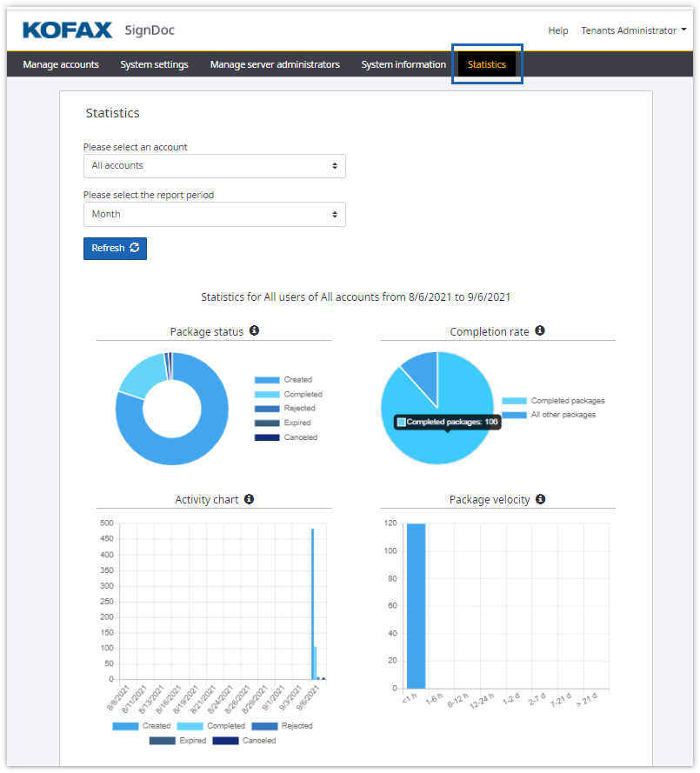This screenshot has height=773, width=700.
Task: Toggle Created legend in Package status chart
Action: 283,380
